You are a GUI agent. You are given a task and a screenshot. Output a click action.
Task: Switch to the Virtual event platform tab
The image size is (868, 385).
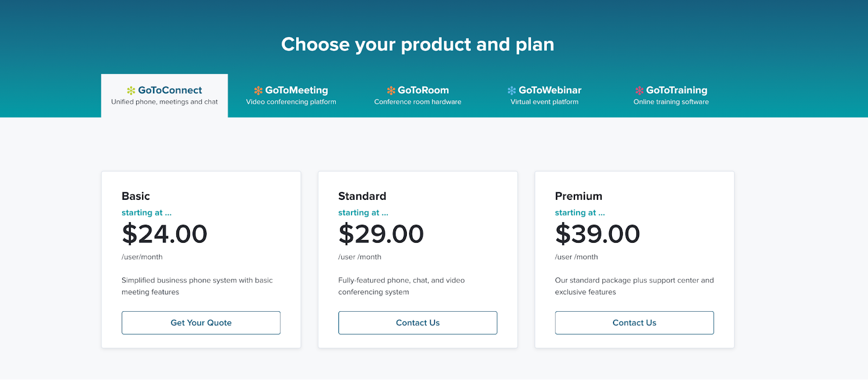pos(545,96)
